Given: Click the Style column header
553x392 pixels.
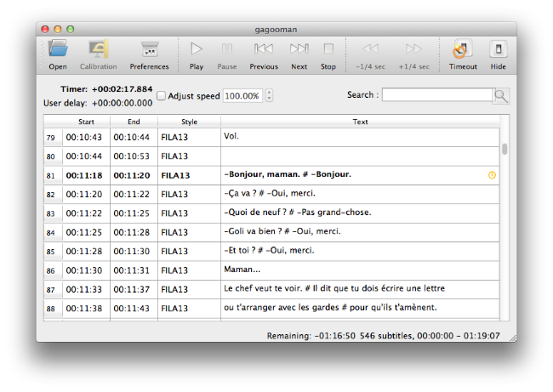Looking at the screenshot, I should tap(190, 122).
